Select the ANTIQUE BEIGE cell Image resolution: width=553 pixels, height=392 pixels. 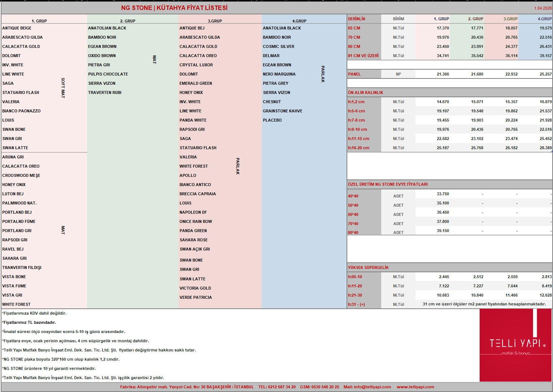17,28
